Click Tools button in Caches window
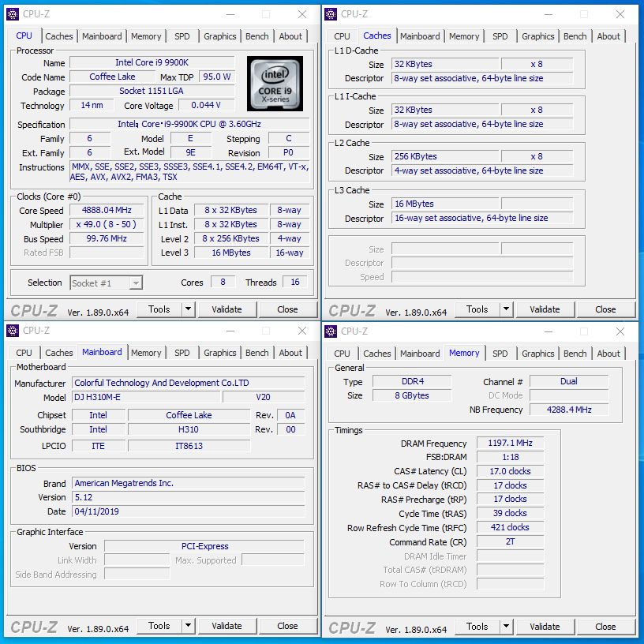Screen dimensions: 644x644 pos(477,309)
